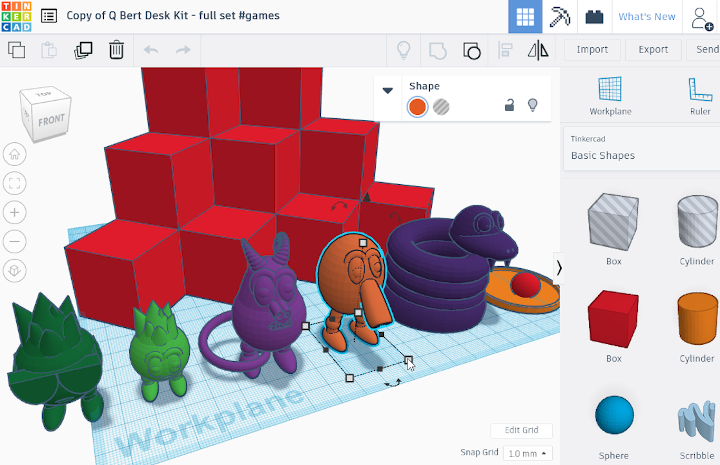Open the Mirror tool

[x=538, y=50]
